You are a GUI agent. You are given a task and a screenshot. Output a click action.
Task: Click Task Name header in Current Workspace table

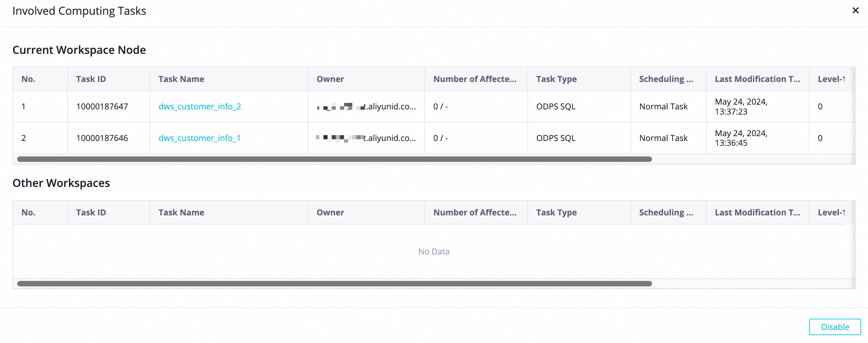[x=181, y=79]
